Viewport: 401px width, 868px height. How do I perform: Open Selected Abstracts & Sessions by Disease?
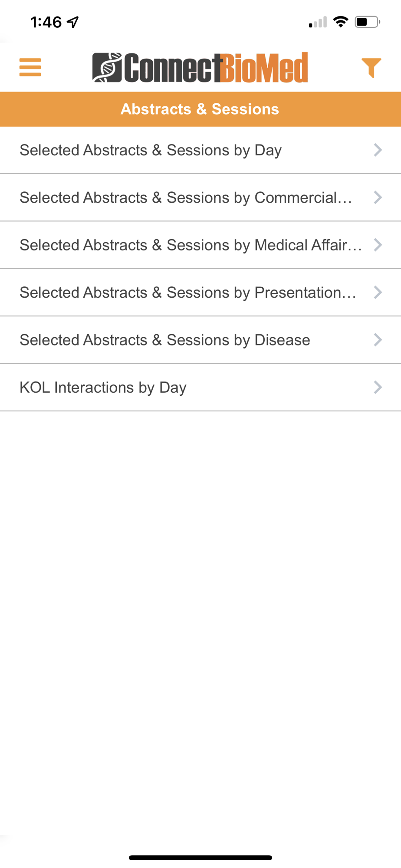165,340
